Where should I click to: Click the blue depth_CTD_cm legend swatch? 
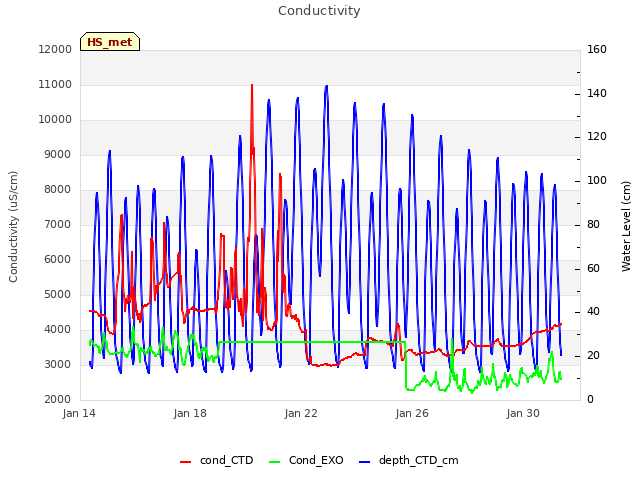coord(364,462)
